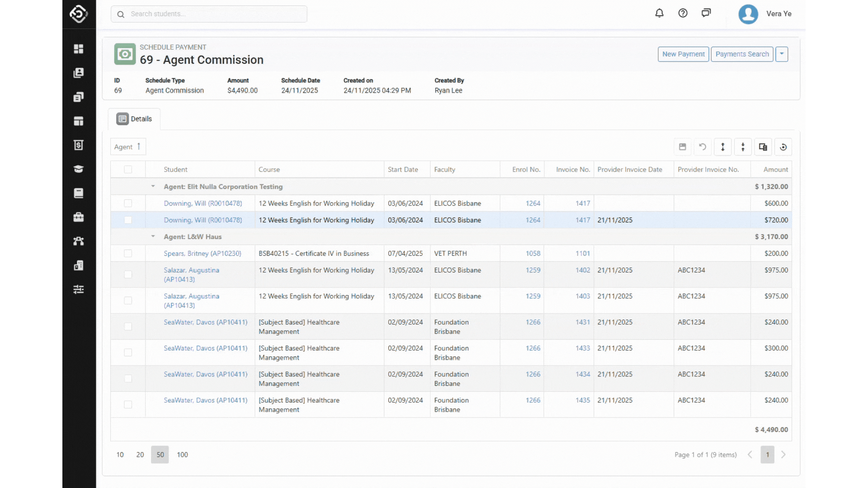Open the Spears, Britney (AP10230) student link
Image resolution: width=868 pixels, height=488 pixels.
(202, 253)
